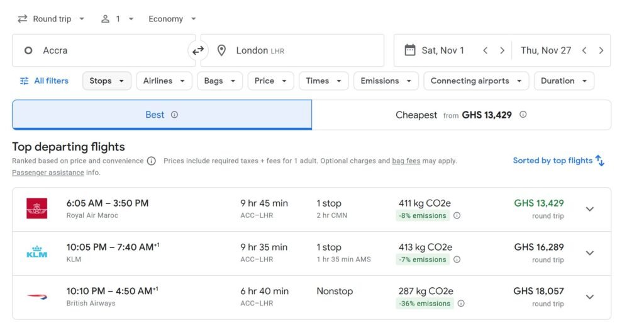Image resolution: width=644 pixels, height=325 pixels.
Task: Open the Emissions filter dropdown
Action: pyautogui.click(x=386, y=81)
